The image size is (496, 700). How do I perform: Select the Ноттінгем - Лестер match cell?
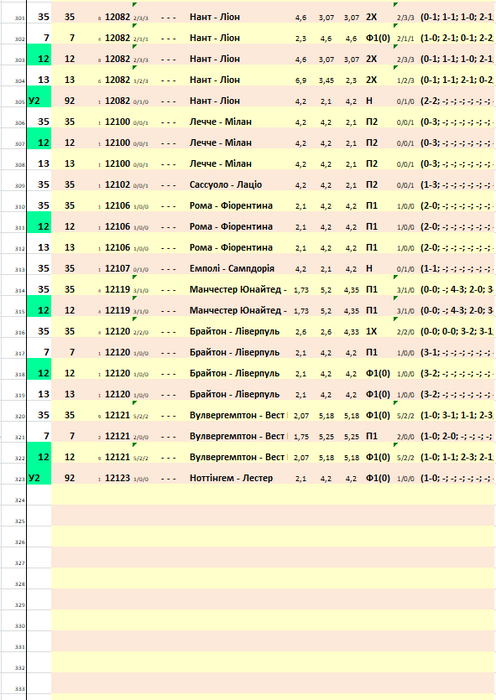pyautogui.click(x=231, y=478)
